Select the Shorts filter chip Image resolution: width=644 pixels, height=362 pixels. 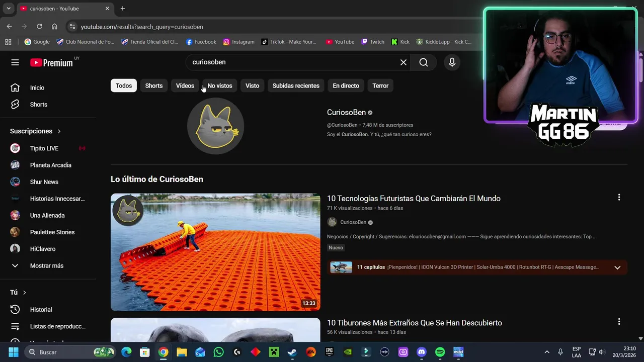coord(154,85)
